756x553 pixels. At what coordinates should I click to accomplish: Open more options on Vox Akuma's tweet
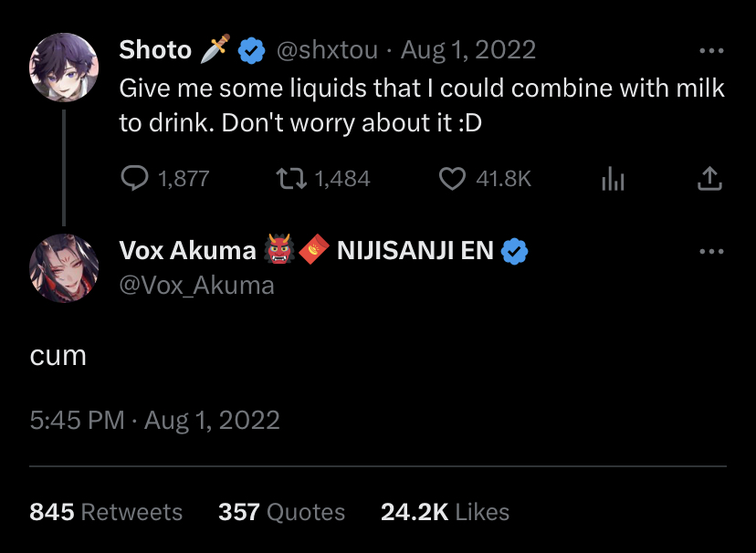(x=709, y=251)
